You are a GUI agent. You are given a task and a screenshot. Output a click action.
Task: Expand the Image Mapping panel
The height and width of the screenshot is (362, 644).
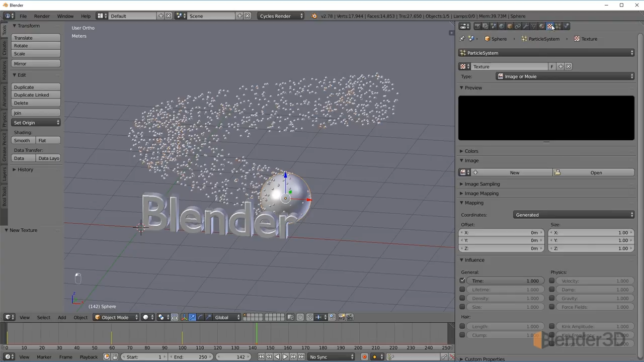481,193
